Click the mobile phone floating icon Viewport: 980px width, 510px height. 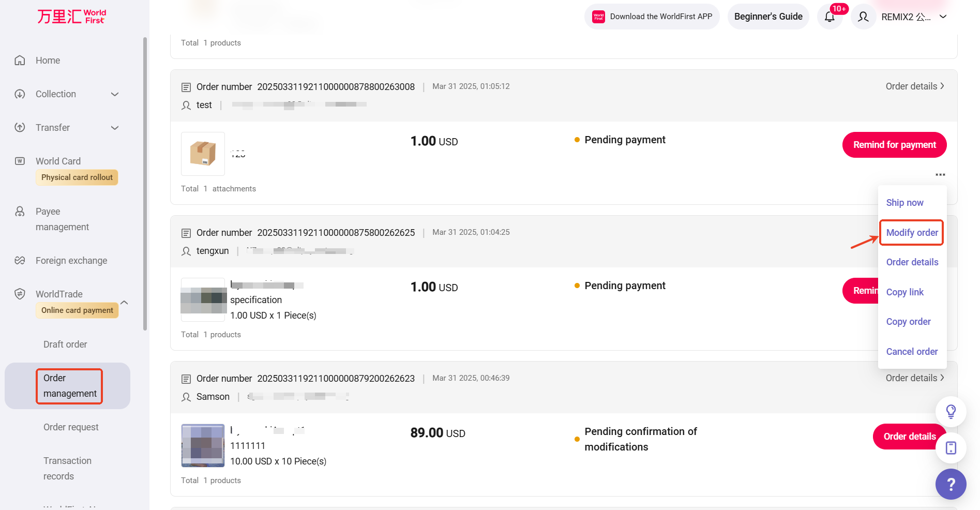(x=951, y=448)
